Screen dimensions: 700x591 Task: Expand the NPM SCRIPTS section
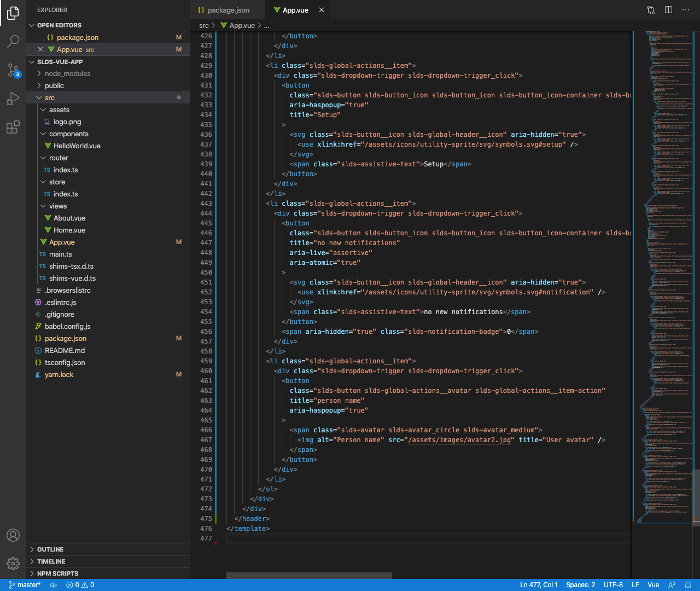(x=57, y=573)
